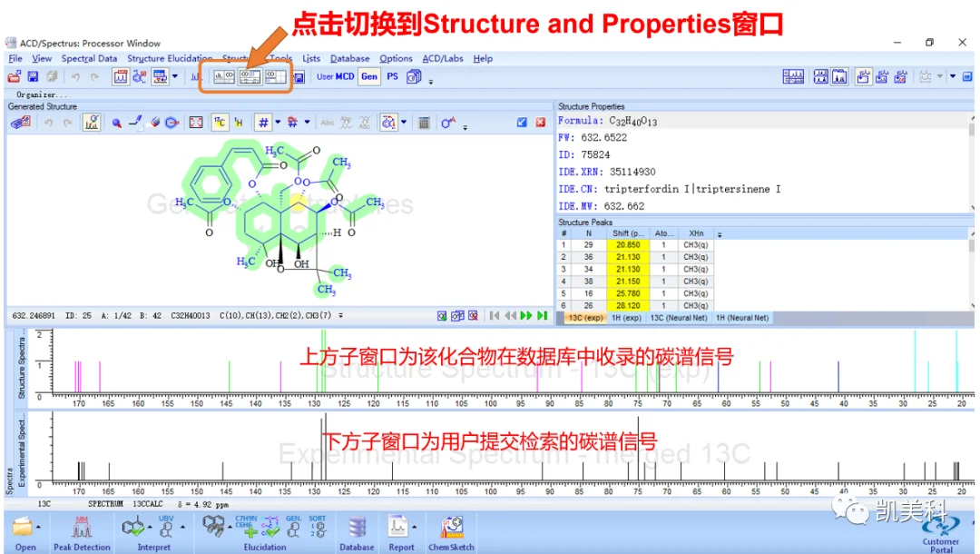Select shift value 20.850 cell
The height and width of the screenshot is (554, 980).
[x=628, y=245]
